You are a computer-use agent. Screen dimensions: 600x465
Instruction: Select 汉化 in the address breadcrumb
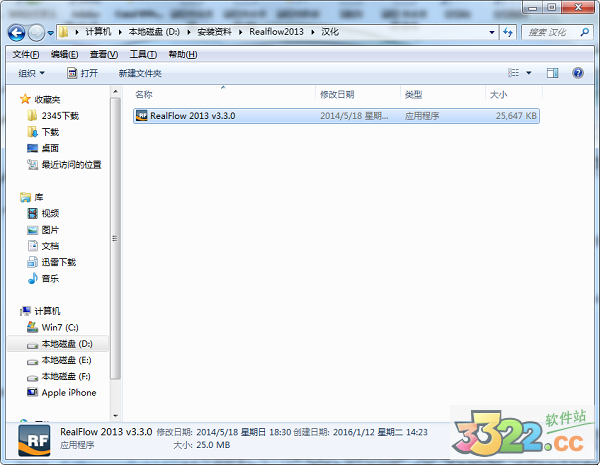click(330, 32)
